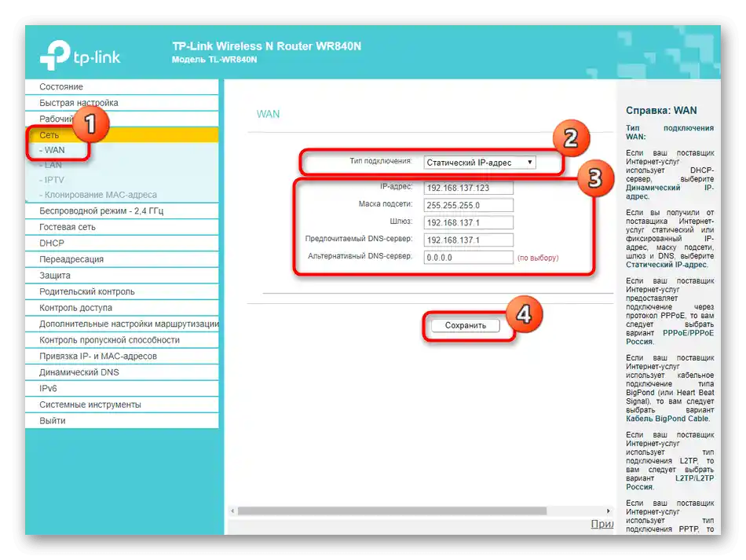The height and width of the screenshot is (560, 746).
Task: Click the (по выбору) note text
Action: point(538,258)
